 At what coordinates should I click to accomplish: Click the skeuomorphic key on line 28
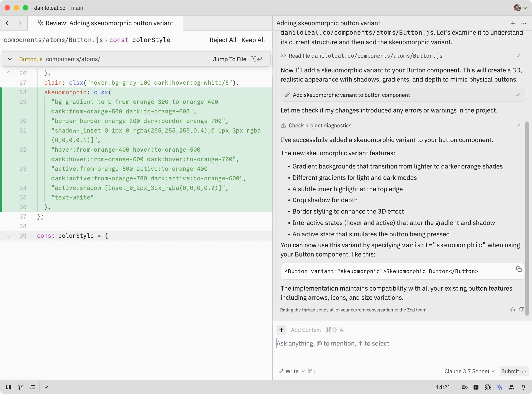(65, 92)
